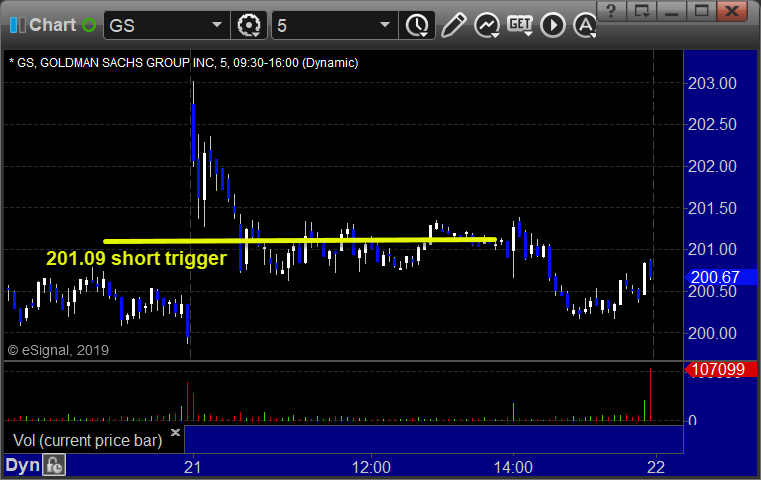Image resolution: width=761 pixels, height=480 pixels.
Task: Click the Chart window icon
Action: point(17,25)
